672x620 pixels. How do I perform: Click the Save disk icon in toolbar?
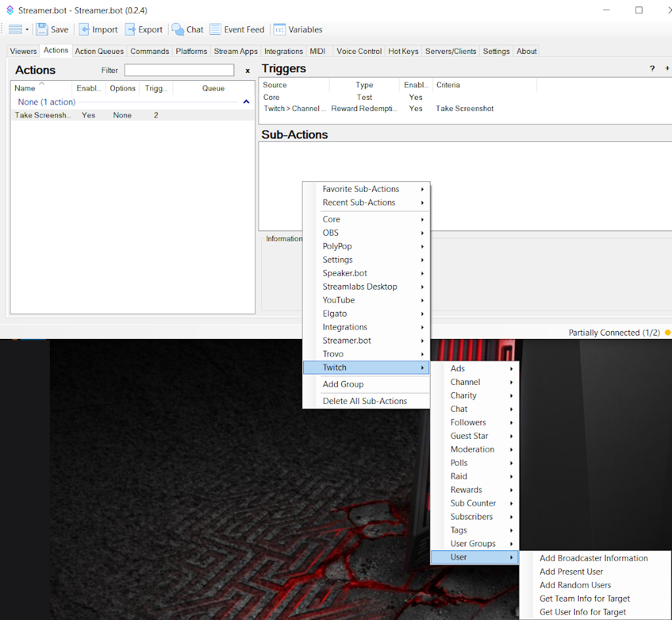point(43,30)
